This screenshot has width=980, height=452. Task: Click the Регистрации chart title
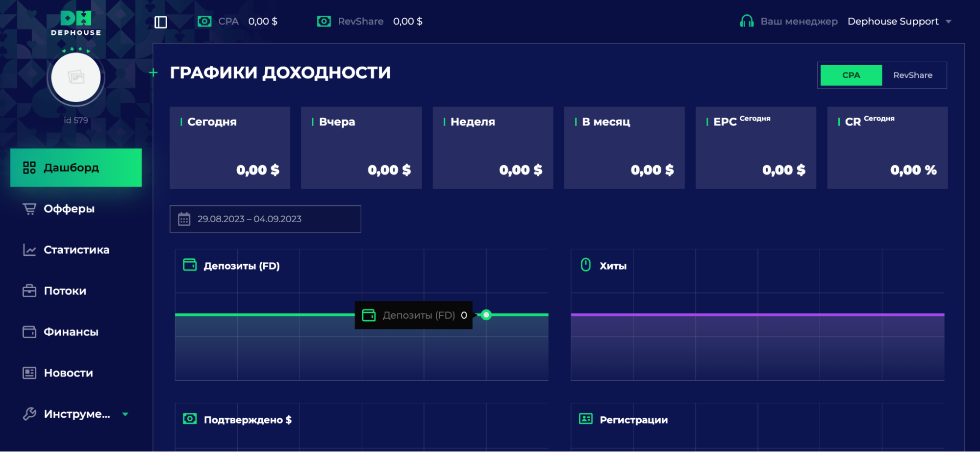[633, 420]
